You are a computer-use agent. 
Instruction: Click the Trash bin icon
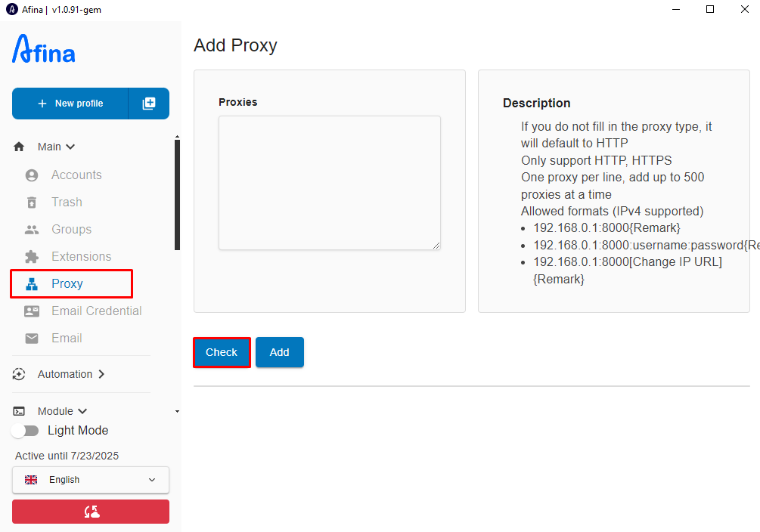click(x=32, y=203)
